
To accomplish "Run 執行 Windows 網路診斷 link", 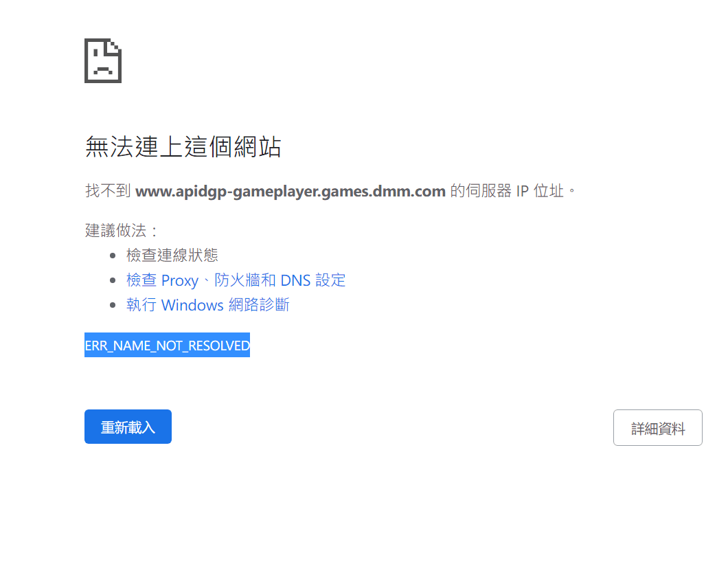I will pos(208,305).
